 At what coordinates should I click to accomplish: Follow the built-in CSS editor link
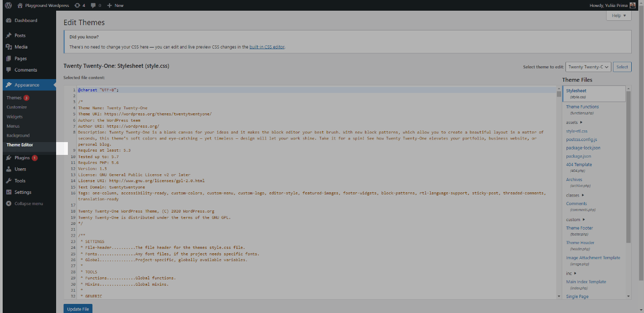(x=267, y=47)
